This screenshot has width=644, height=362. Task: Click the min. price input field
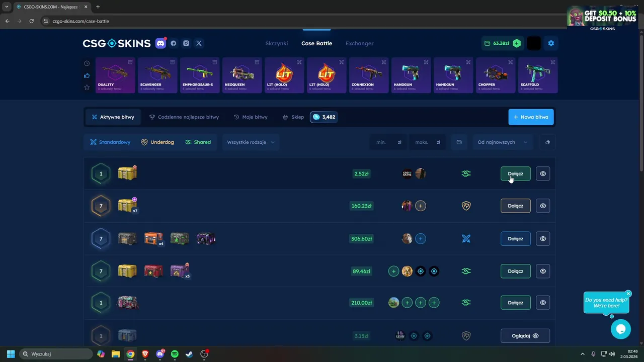coord(389,142)
